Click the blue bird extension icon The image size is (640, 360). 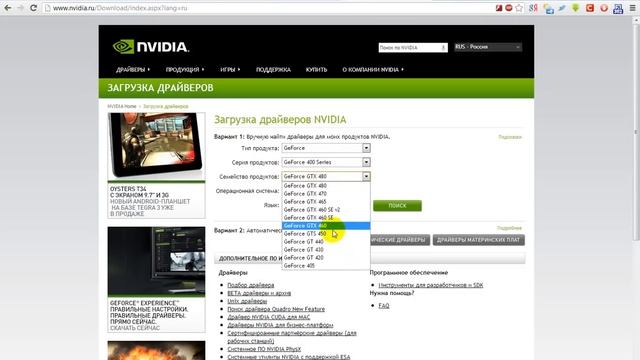pos(562,8)
